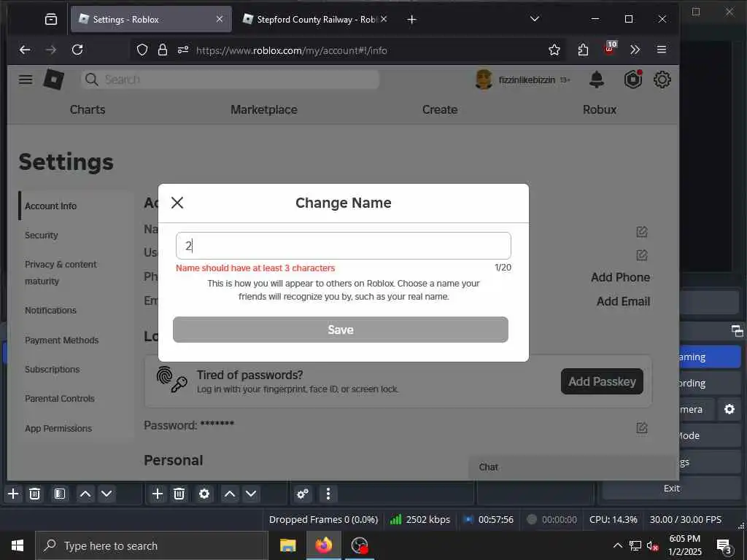Open Firefox View icon beside the tabs
Image resolution: width=747 pixels, height=560 pixels.
point(51,20)
